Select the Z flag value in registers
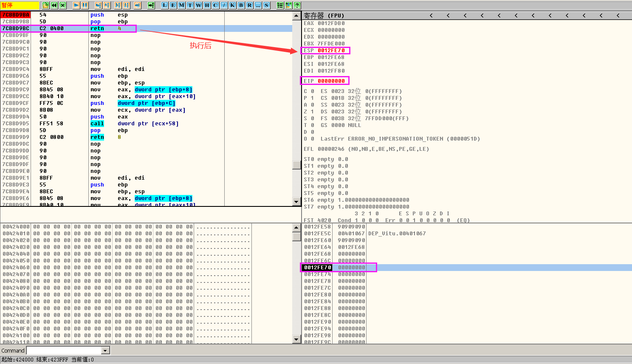This screenshot has height=364, width=632. (313, 112)
